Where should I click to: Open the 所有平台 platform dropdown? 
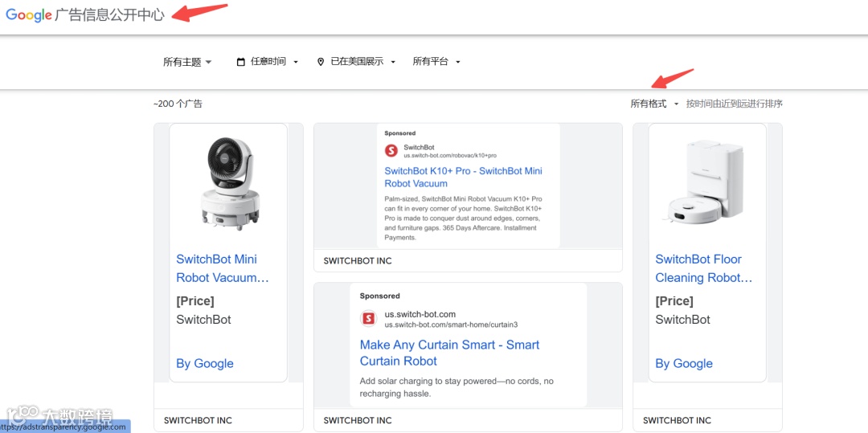(x=436, y=62)
